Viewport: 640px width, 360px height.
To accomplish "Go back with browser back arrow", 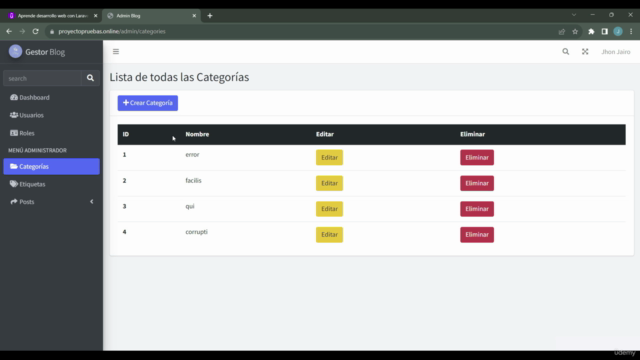I will (x=9, y=31).
